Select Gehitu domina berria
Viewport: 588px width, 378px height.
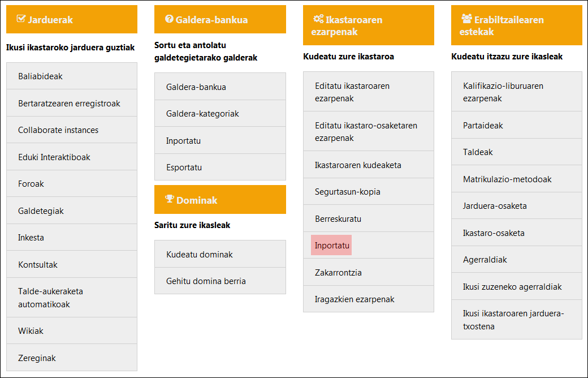[x=206, y=281]
